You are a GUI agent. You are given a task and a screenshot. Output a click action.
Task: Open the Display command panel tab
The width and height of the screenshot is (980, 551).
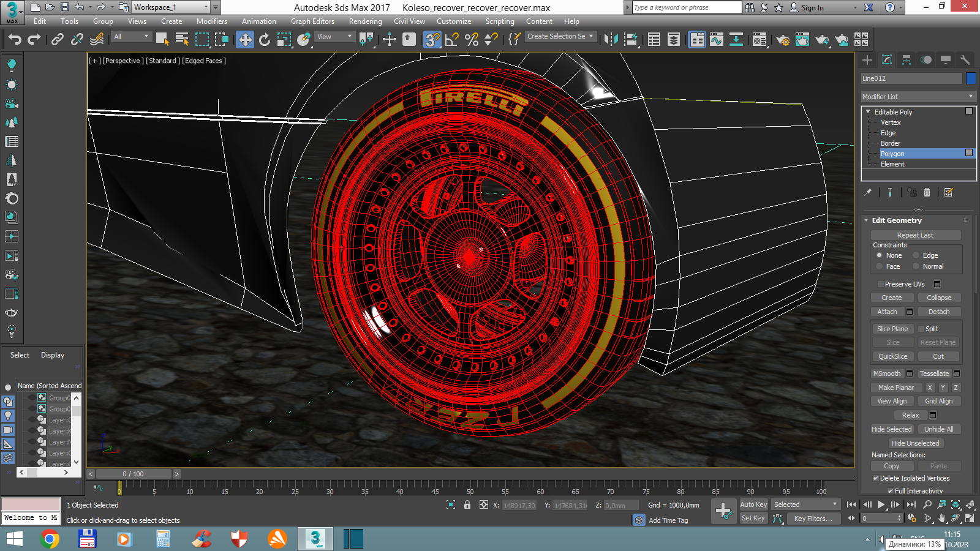[946, 59]
